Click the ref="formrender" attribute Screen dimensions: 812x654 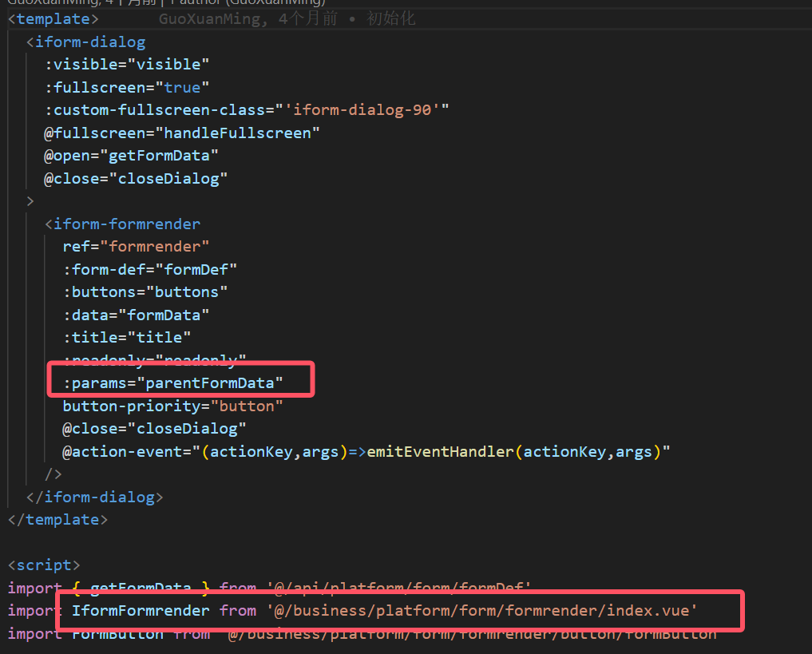[136, 246]
